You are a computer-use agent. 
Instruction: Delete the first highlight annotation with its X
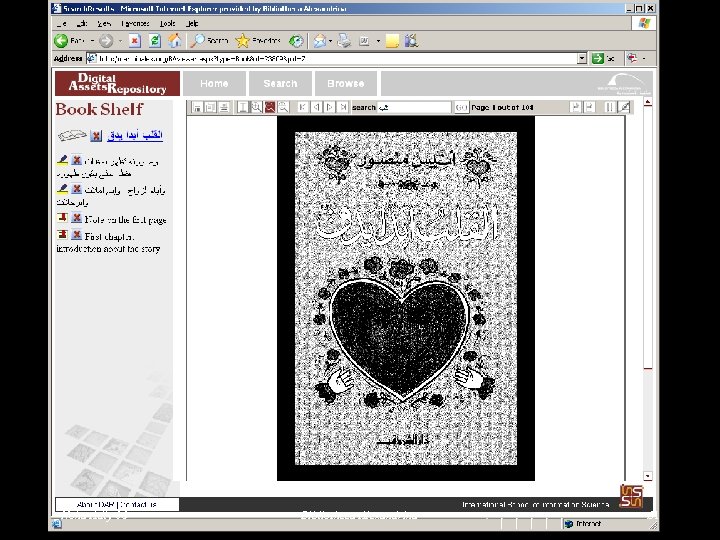[77, 160]
